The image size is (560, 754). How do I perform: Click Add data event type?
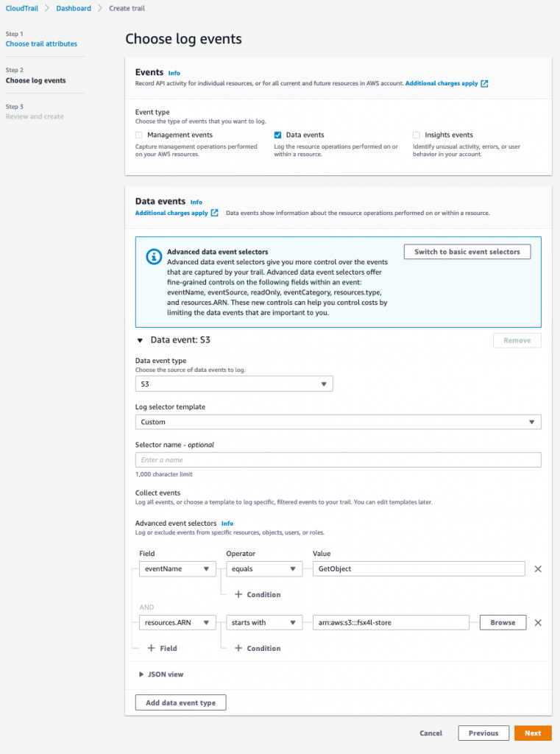coord(180,702)
